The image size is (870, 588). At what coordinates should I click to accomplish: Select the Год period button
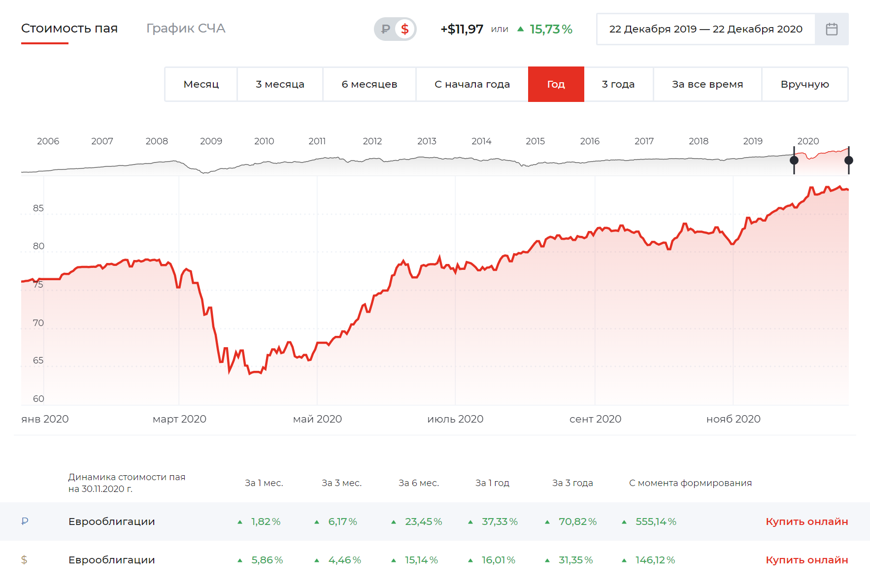pos(556,84)
